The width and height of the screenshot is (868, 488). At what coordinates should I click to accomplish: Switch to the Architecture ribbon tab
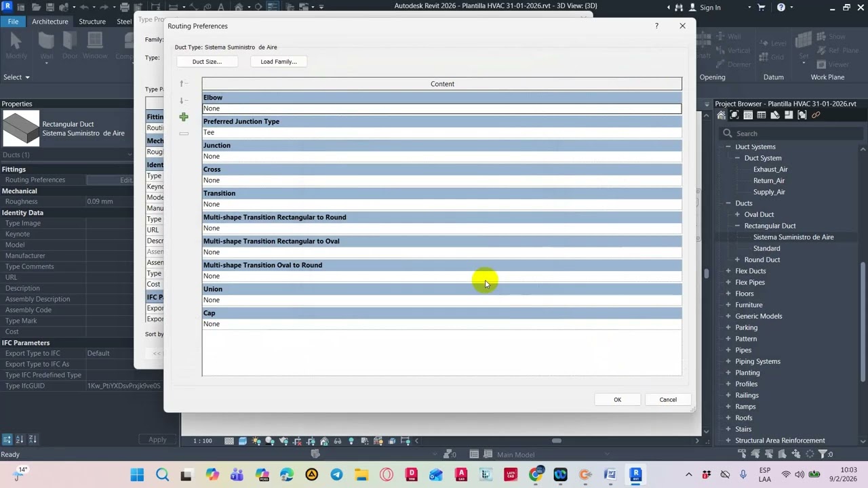pyautogui.click(x=50, y=22)
